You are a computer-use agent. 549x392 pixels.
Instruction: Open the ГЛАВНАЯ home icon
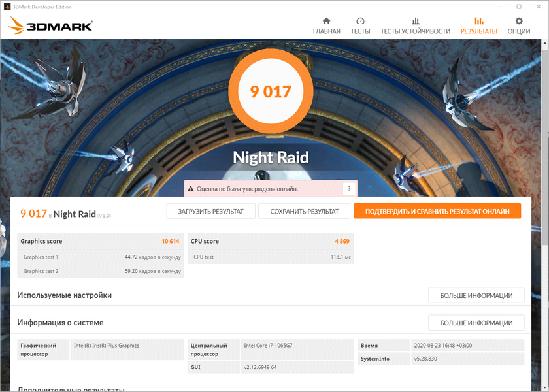click(x=326, y=21)
